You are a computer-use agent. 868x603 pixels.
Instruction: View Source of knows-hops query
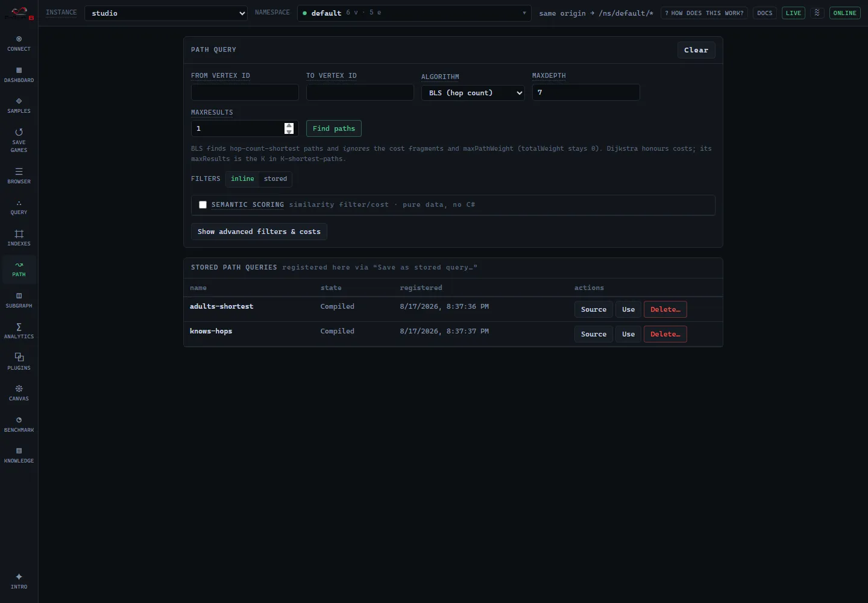coord(594,334)
